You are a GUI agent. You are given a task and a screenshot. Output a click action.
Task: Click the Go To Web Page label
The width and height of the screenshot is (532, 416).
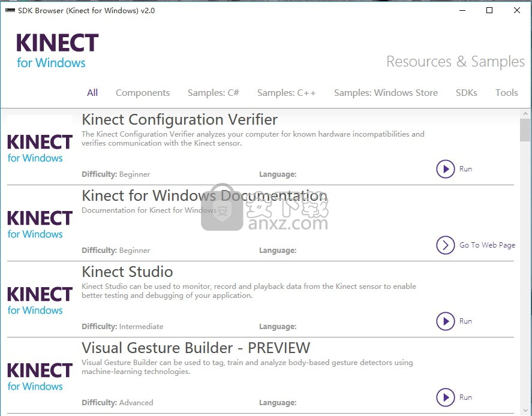(487, 245)
